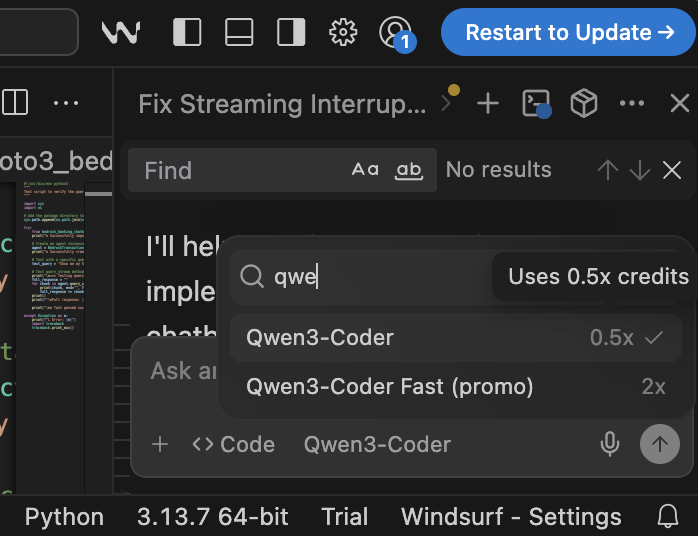Click the Ask anything chat input
698x536 pixels.
pos(183,370)
